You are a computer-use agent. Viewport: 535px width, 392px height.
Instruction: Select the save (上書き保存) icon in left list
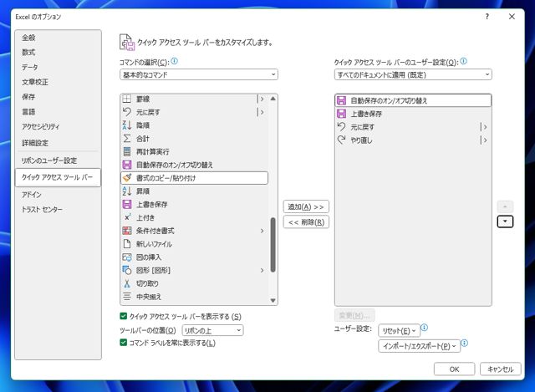click(127, 205)
